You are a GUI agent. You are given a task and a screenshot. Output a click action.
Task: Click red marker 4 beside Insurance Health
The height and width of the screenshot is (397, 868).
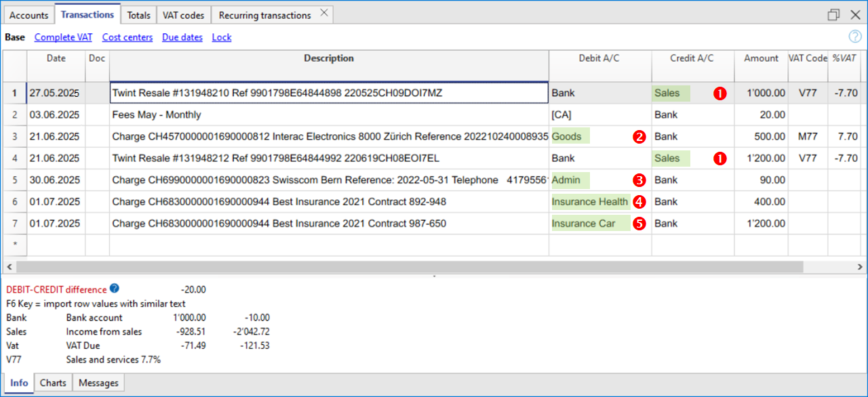(x=639, y=202)
